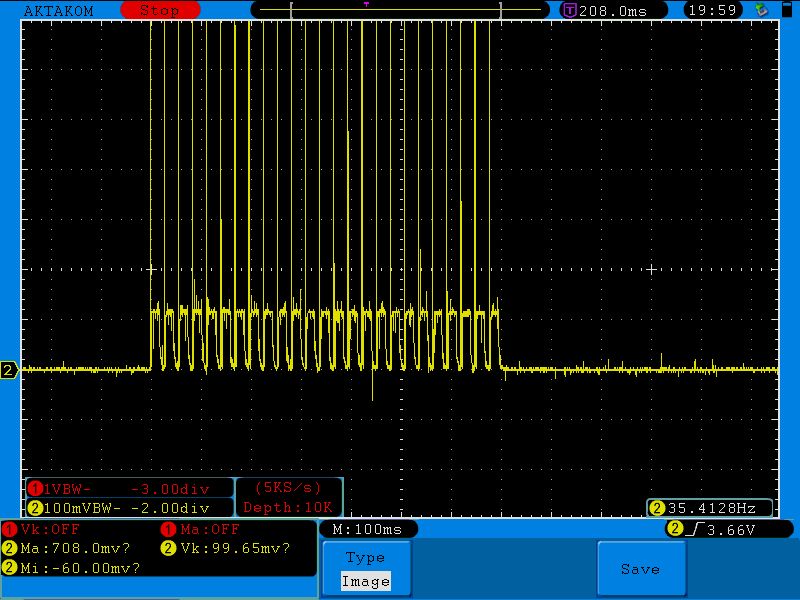Select the 19:59 clock display
The width and height of the screenshot is (800, 600).
[x=712, y=10]
